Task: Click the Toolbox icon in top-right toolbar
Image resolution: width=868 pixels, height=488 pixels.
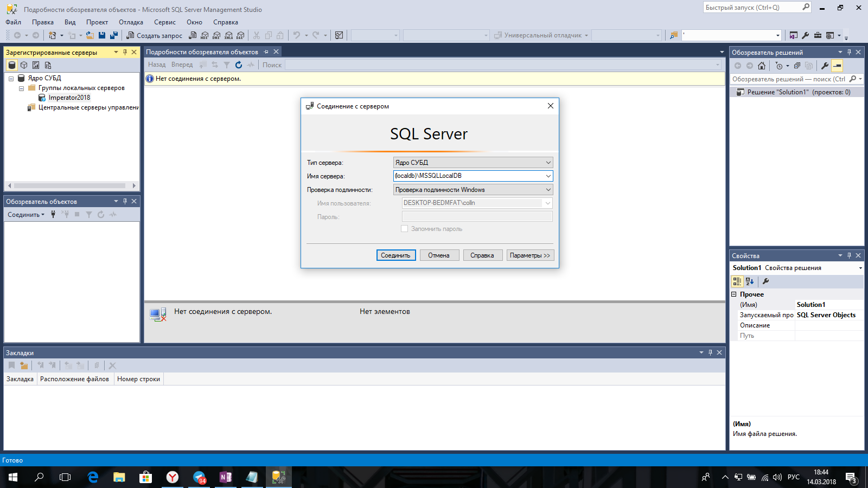Action: [818, 35]
